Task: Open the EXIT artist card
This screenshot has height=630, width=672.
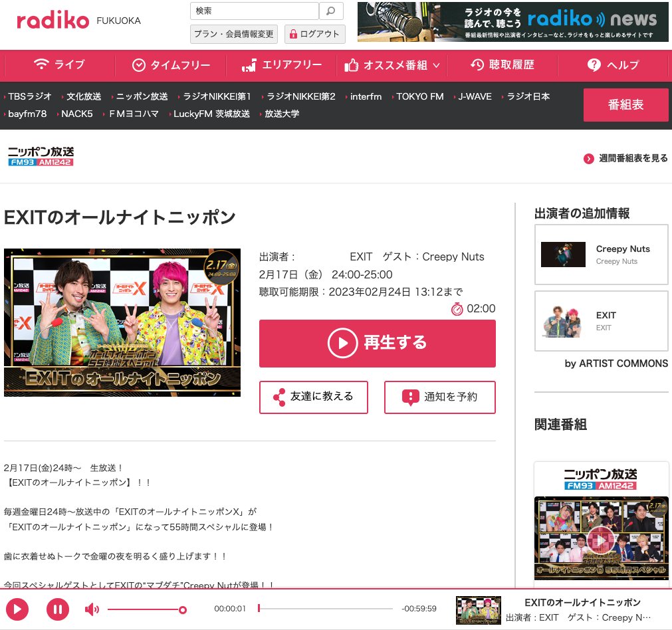Action: pyautogui.click(x=602, y=321)
